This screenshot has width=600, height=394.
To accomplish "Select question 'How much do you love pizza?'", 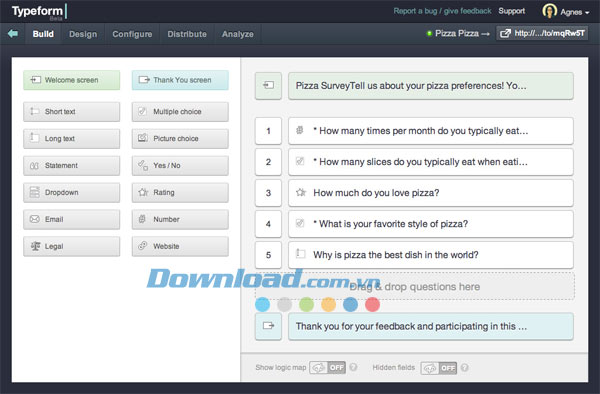I will (431, 193).
